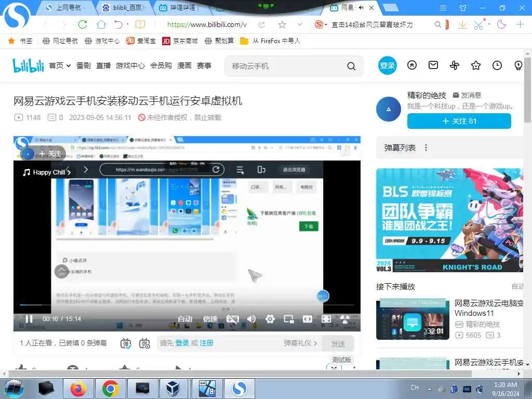Image resolution: width=532 pixels, height=399 pixels.
Task: Bookmark this page with the address bar star
Action: click(282, 24)
